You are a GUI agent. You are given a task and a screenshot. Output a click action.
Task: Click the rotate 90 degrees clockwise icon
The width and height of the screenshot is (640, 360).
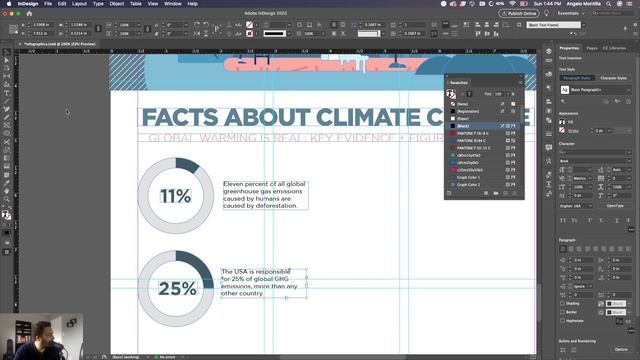pos(197,25)
